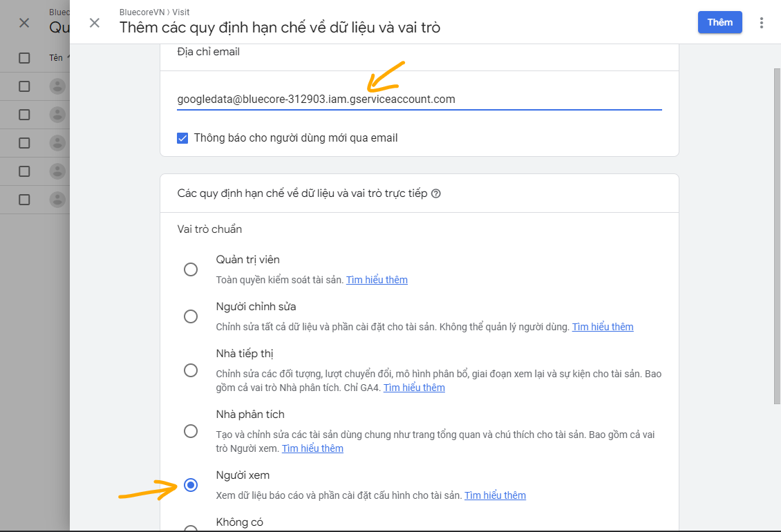Click the help icon beside direct roles heading
Image resolution: width=781 pixels, height=532 pixels.
pos(436,193)
